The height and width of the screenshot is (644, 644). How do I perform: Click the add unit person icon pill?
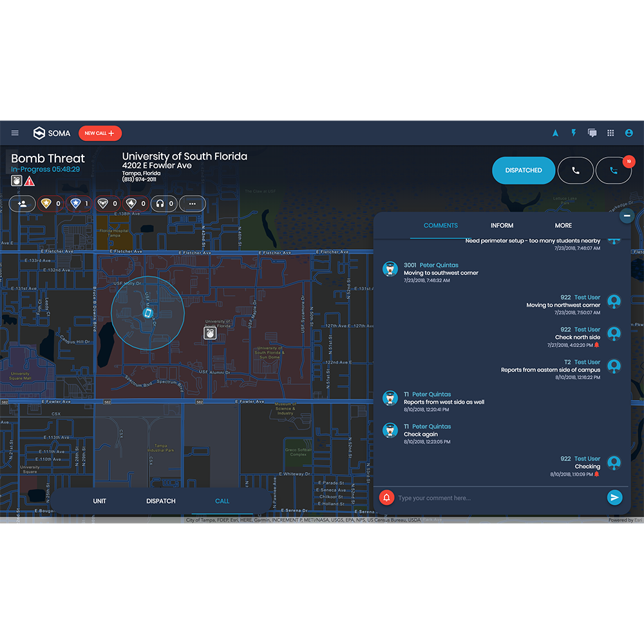(x=22, y=204)
